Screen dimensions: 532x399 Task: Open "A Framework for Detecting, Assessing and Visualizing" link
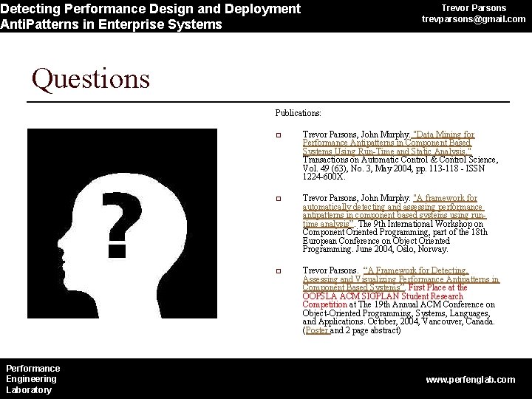(x=400, y=279)
